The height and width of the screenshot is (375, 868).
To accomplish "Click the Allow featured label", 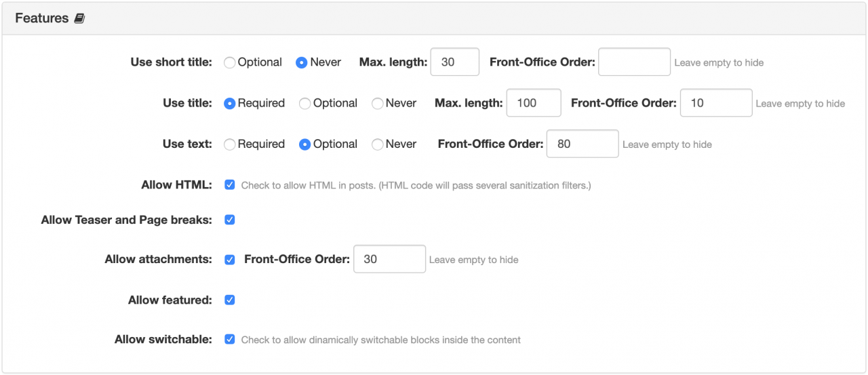I will pos(170,300).
